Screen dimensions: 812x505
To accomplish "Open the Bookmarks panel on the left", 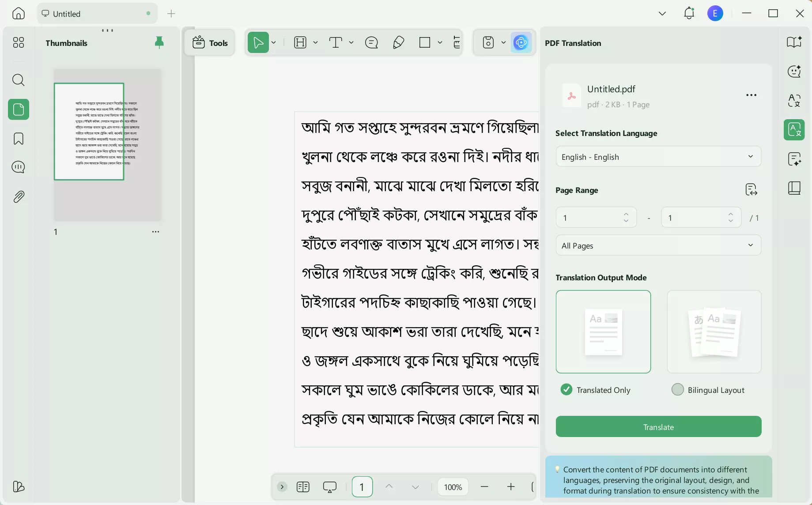I will (x=18, y=139).
